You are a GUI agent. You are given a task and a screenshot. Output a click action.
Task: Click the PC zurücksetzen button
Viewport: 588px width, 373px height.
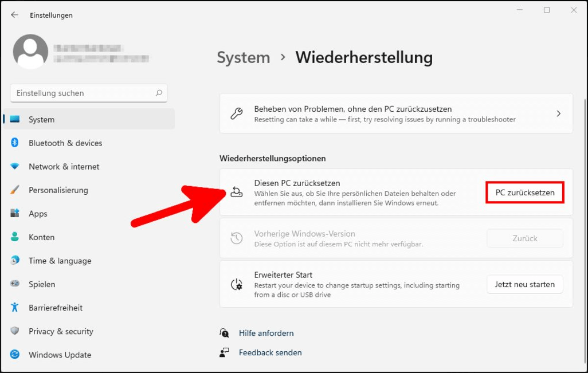coord(525,193)
